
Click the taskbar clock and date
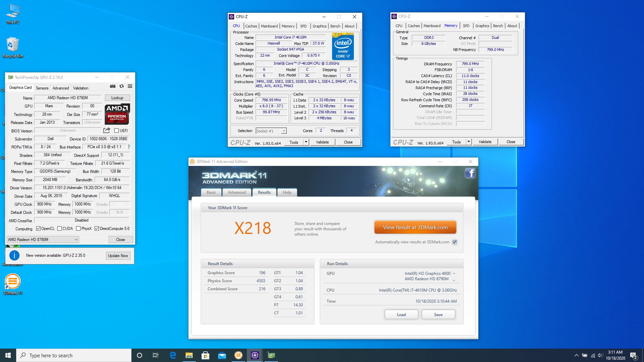coord(615,355)
